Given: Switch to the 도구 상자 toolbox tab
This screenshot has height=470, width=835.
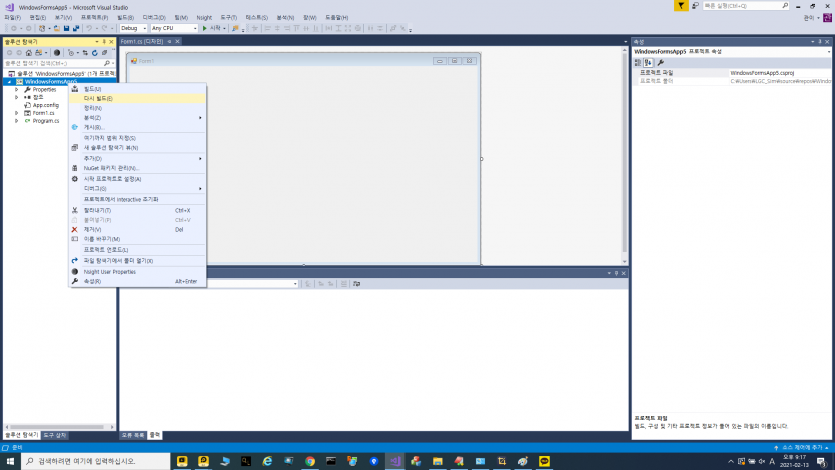Looking at the screenshot, I should pos(54,435).
